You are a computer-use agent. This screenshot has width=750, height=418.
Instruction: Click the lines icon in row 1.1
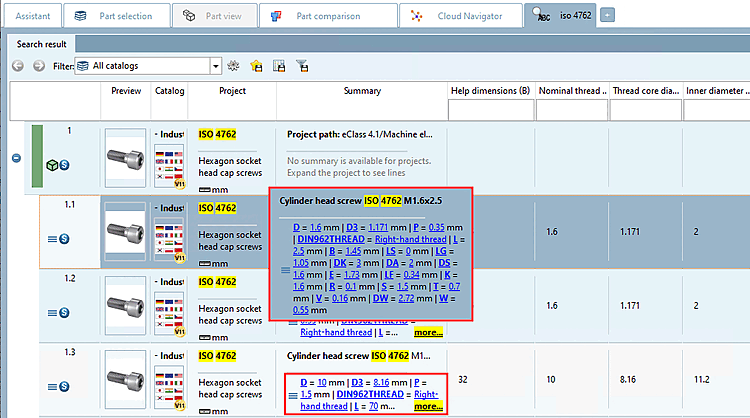point(52,239)
